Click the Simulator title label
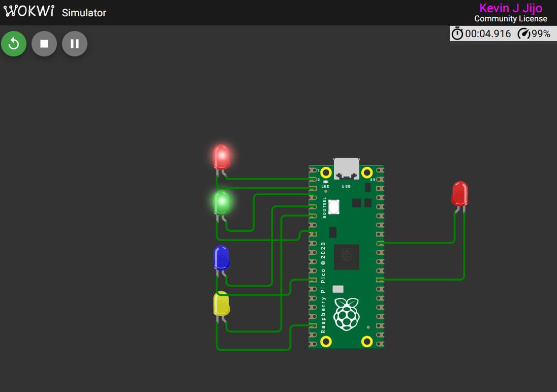Image resolution: width=557 pixels, height=392 pixels. click(84, 13)
